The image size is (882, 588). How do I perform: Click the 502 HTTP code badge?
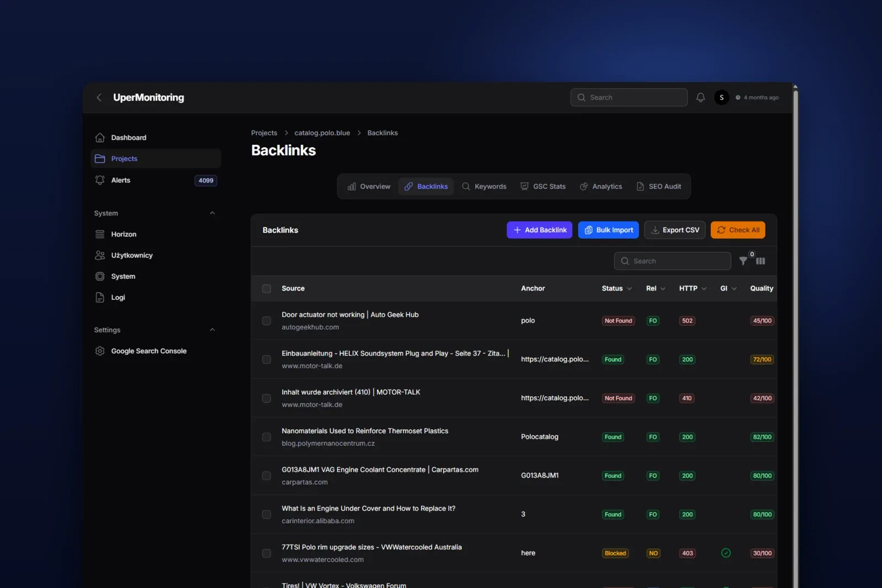pos(687,321)
